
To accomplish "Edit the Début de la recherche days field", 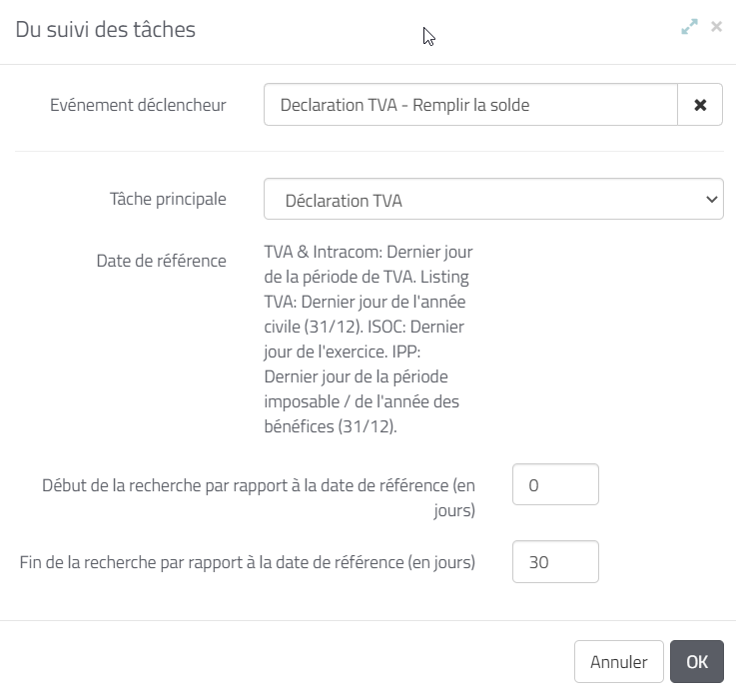I will click(x=555, y=485).
